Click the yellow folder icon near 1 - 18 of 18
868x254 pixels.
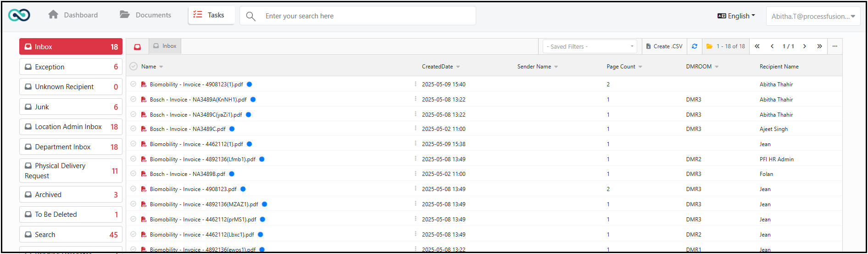(709, 46)
